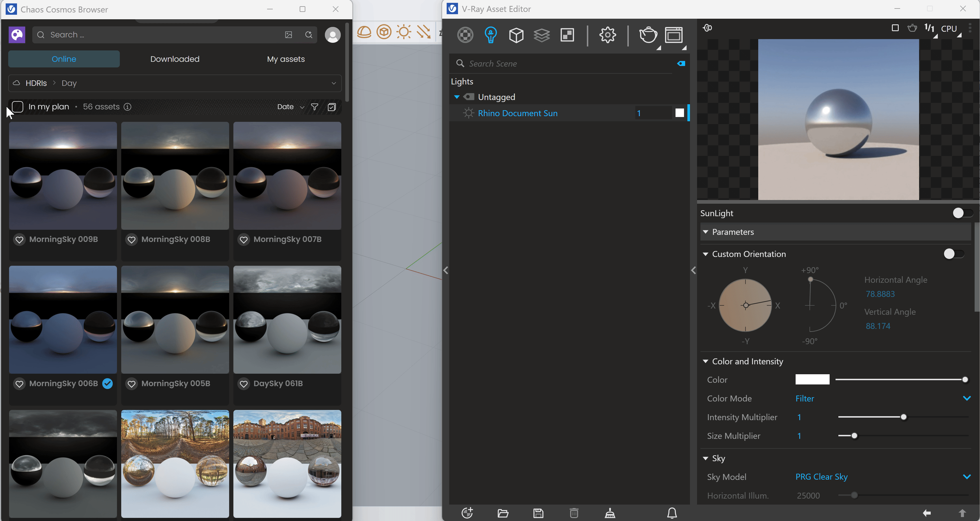Image resolution: width=980 pixels, height=521 pixels.
Task: Open the Textures checker icon
Action: [567, 35]
